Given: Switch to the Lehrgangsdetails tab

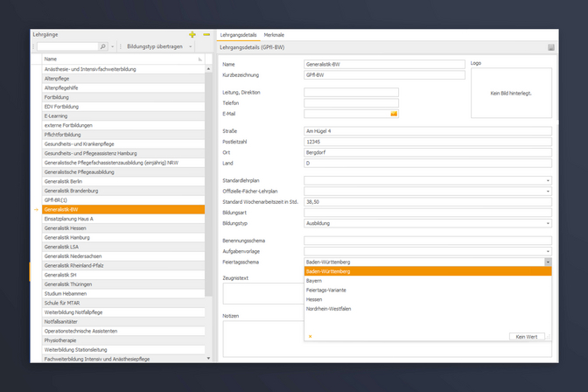Looking at the screenshot, I should pos(238,35).
